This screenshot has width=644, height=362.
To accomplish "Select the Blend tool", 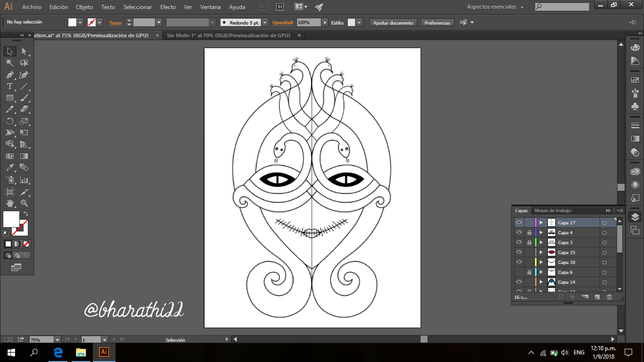I will pos(24,167).
